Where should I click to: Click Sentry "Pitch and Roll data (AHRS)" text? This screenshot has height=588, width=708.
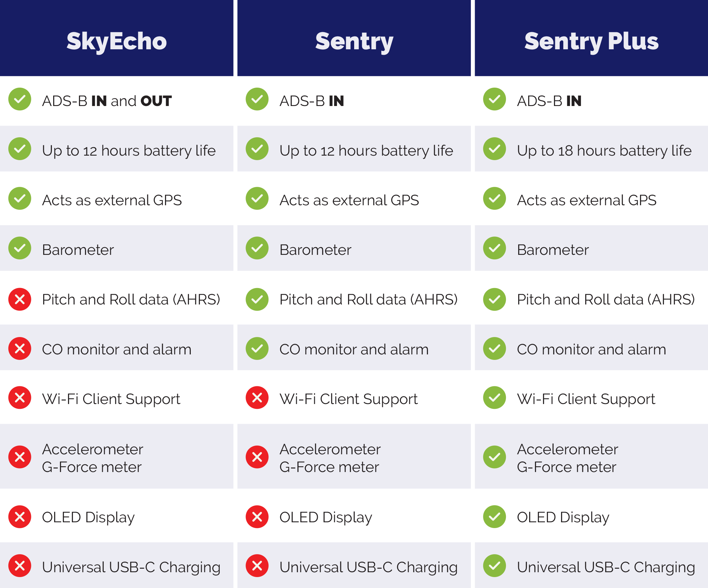pyautogui.click(x=368, y=299)
